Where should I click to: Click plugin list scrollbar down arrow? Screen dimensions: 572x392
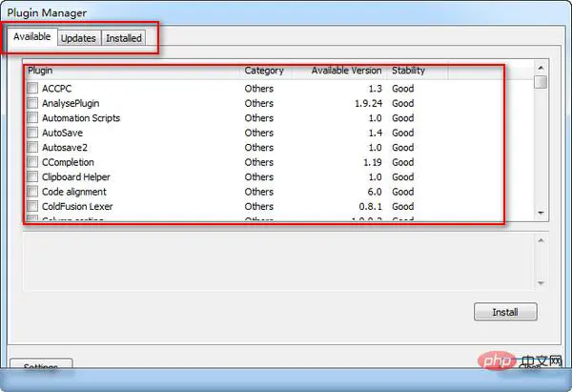point(541,213)
